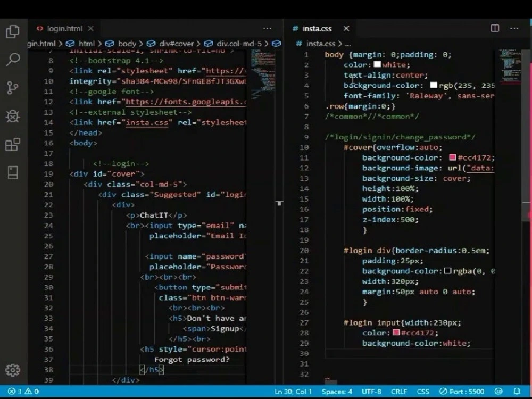532x399 pixels.
Task: Click 'position:fixed;' on line 16
Action: [x=397, y=209]
